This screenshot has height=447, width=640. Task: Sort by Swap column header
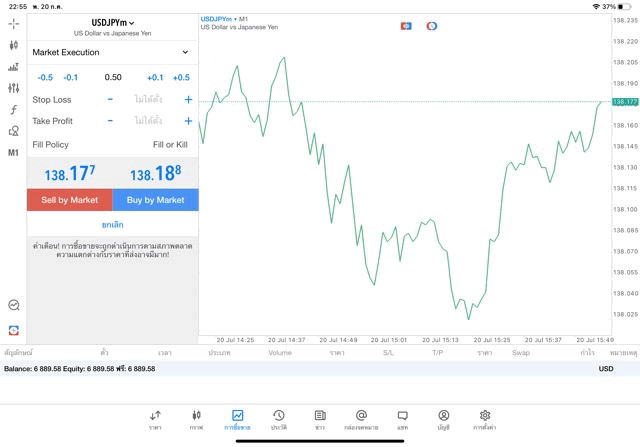521,353
